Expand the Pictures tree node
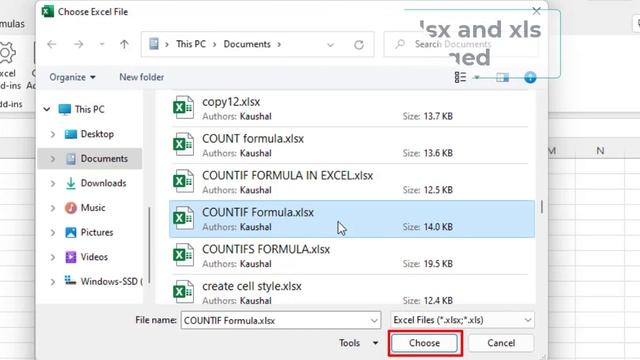 [53, 232]
